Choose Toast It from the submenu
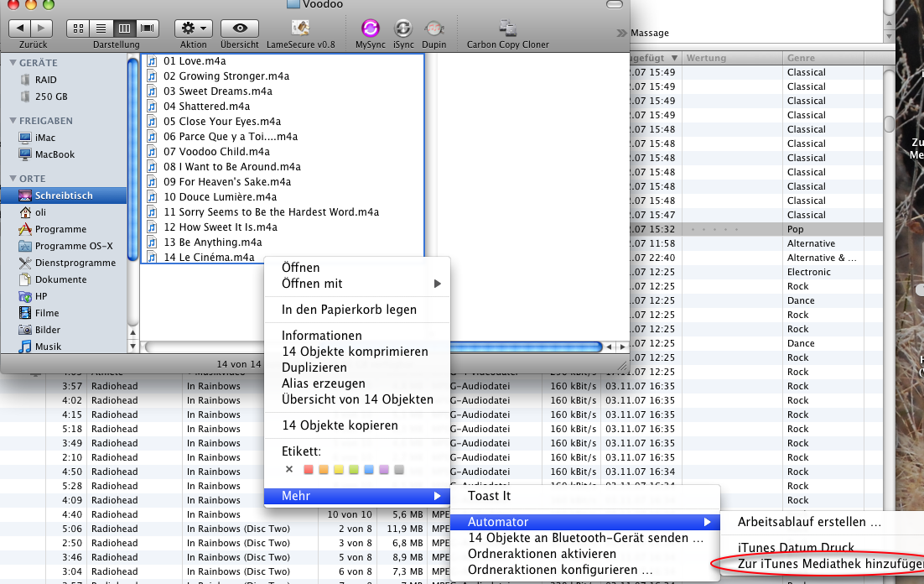The width and height of the screenshot is (924, 584). pyautogui.click(x=585, y=496)
